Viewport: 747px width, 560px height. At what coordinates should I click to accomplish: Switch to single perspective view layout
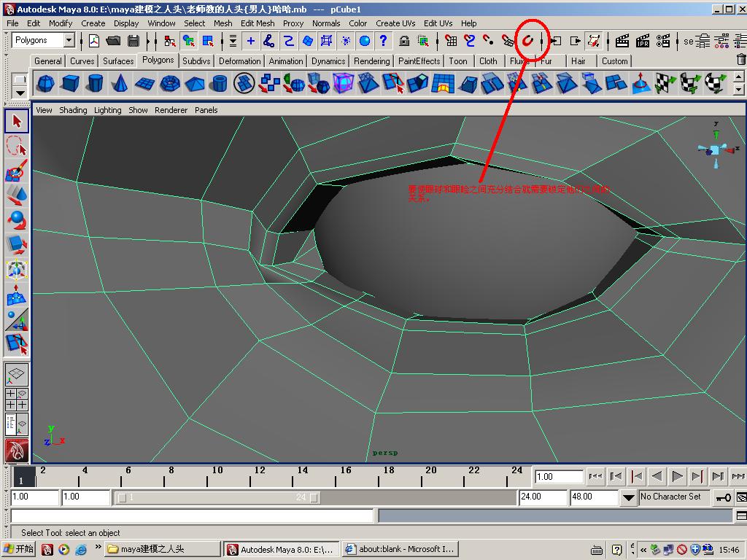click(x=17, y=376)
